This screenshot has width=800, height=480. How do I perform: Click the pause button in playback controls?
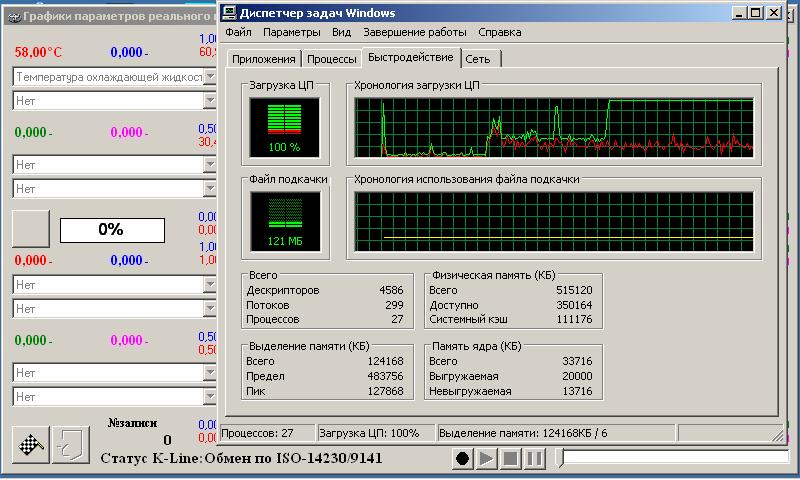click(x=534, y=458)
